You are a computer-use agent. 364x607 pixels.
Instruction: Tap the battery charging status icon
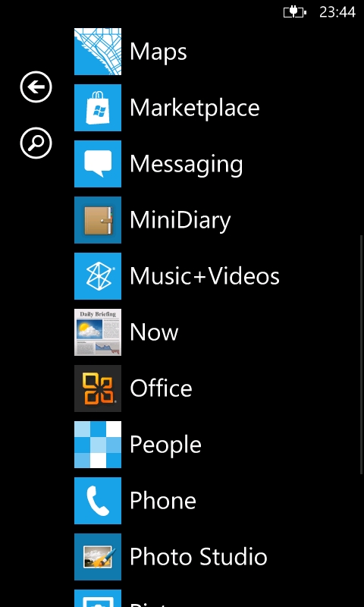coord(295,12)
